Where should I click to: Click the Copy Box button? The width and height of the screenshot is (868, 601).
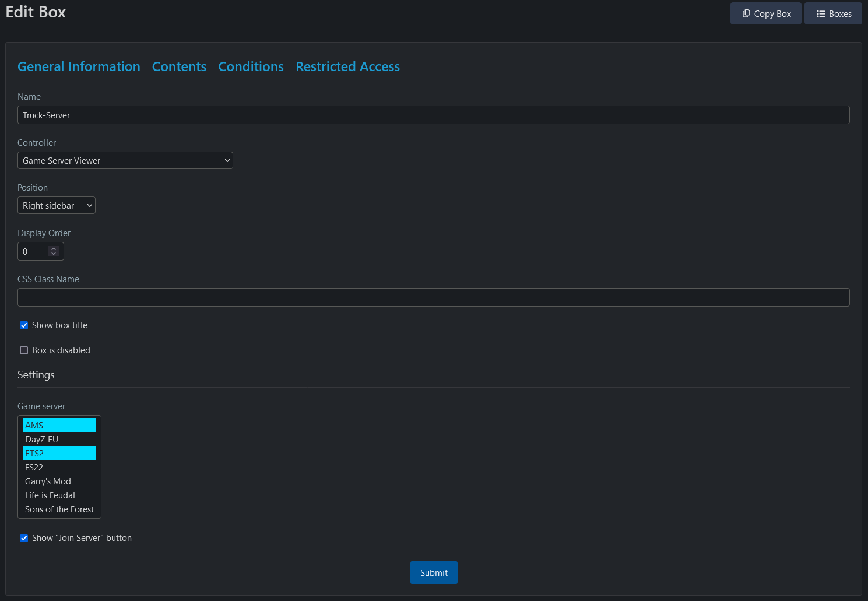click(765, 14)
